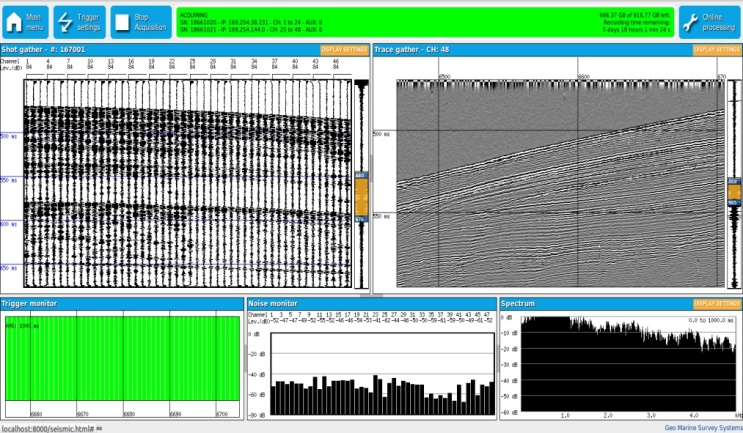The image size is (743, 433).
Task: Click the green ACQUIRING status bar
Action: click(425, 22)
